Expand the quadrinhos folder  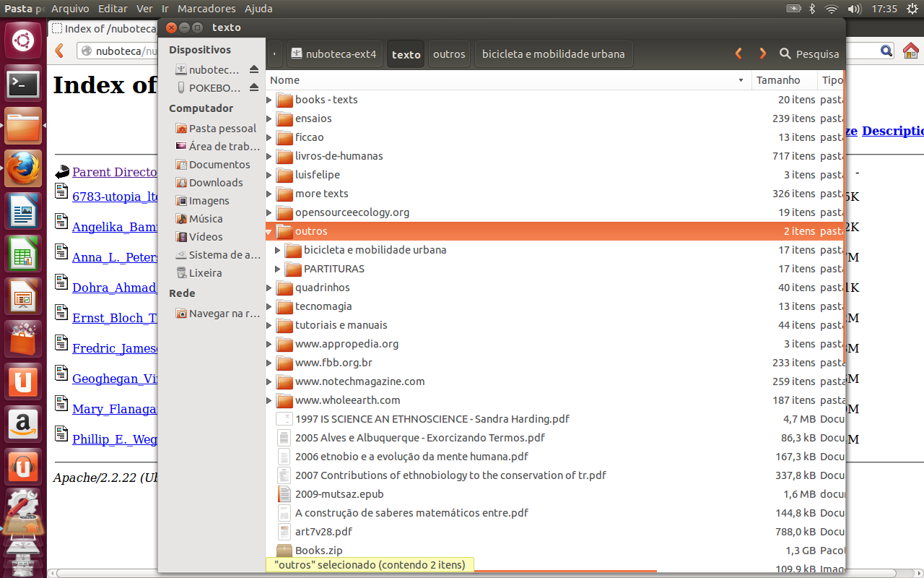[269, 288]
